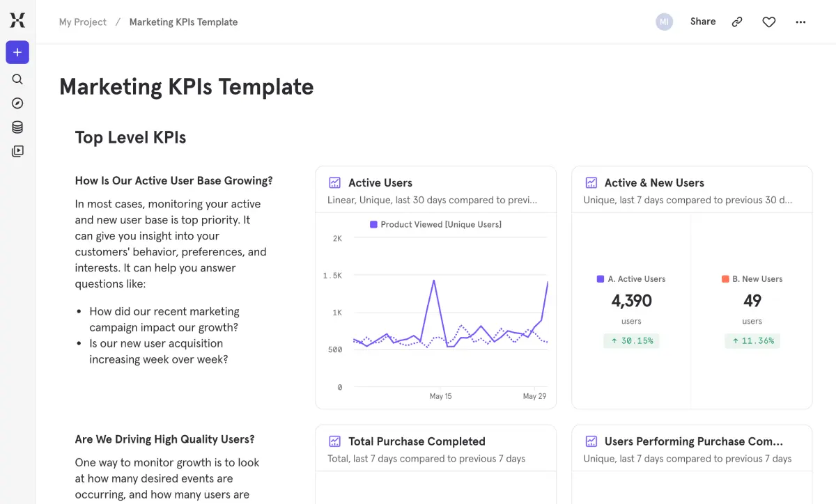Click the orange B. New Users swatch
This screenshot has height=504, width=836.
725,279
